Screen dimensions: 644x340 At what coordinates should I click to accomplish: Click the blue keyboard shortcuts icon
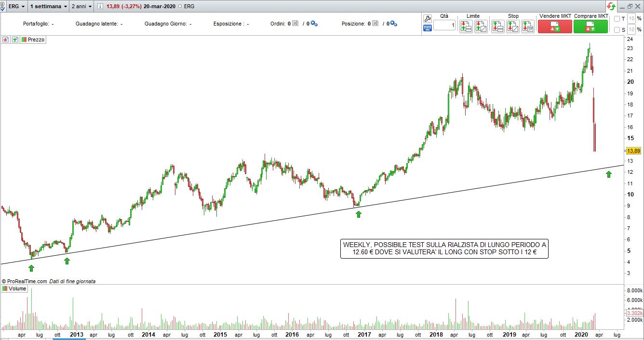[x=427, y=28]
